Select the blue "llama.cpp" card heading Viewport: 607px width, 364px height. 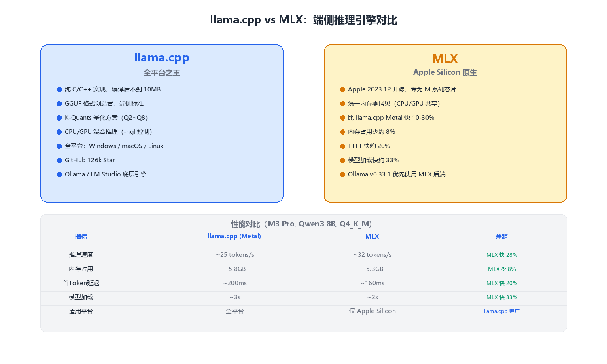click(x=162, y=58)
